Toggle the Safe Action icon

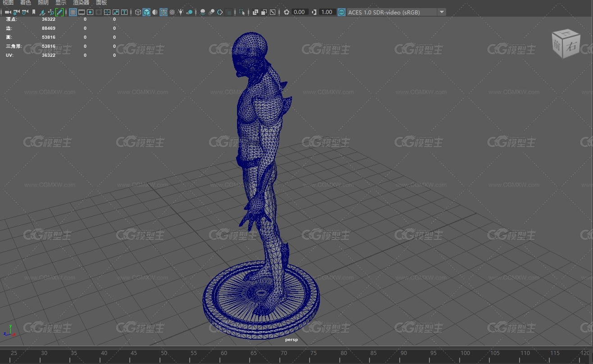click(x=116, y=12)
